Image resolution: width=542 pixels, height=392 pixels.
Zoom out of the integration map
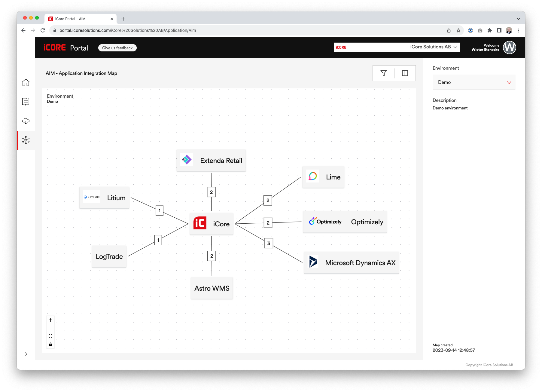point(50,328)
